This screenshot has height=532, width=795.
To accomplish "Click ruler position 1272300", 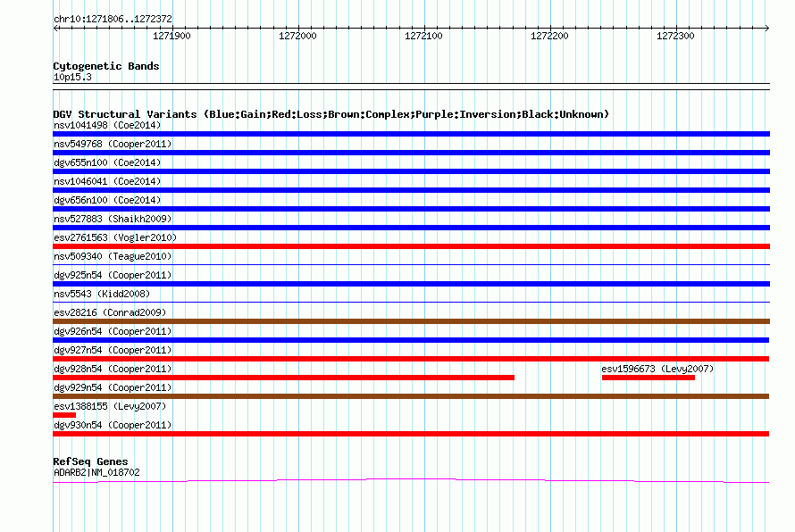I will coord(675,36).
